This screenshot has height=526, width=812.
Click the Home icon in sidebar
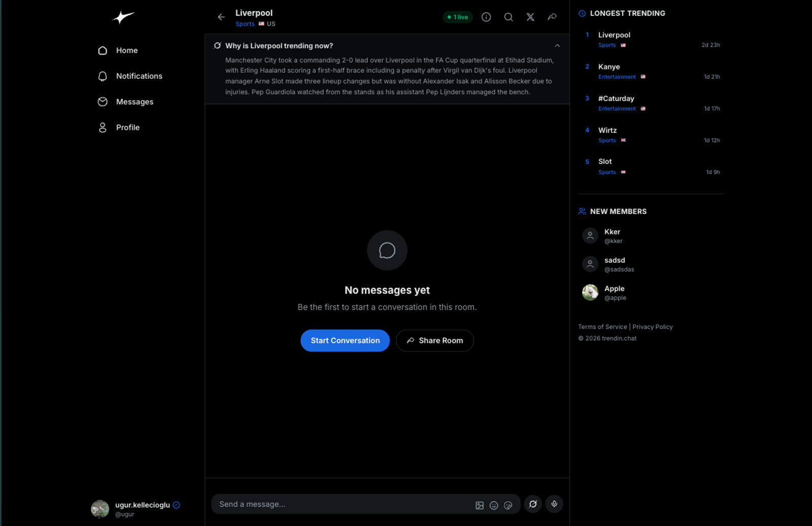(103, 51)
